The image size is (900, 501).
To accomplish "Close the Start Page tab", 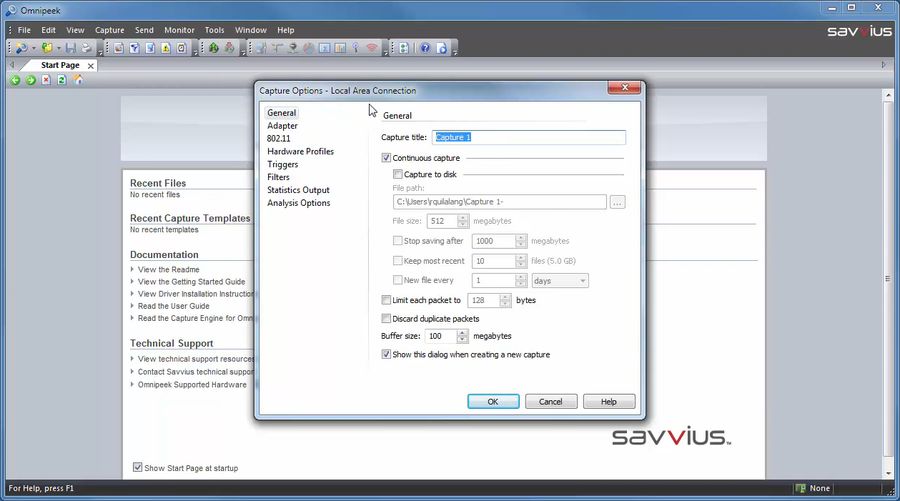I will (x=90, y=66).
